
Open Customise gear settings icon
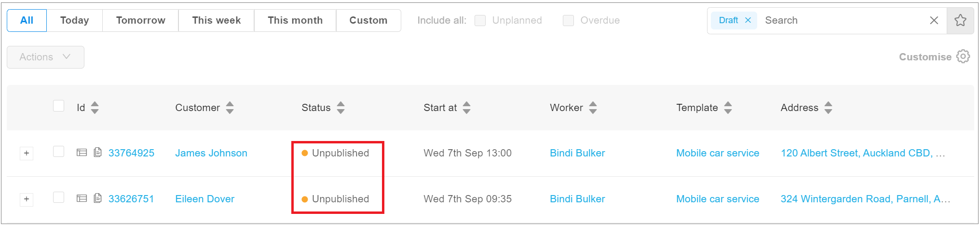[x=963, y=56]
